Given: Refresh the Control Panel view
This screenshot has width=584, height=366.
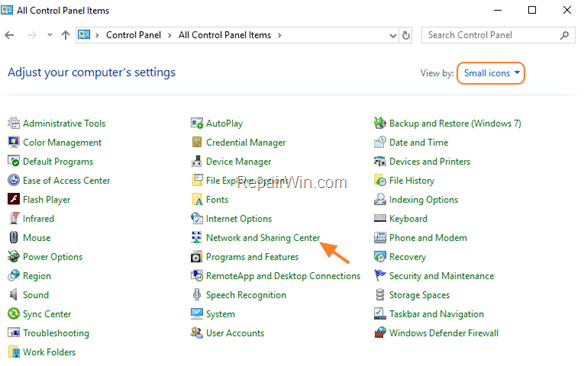Looking at the screenshot, I should pyautogui.click(x=406, y=35).
